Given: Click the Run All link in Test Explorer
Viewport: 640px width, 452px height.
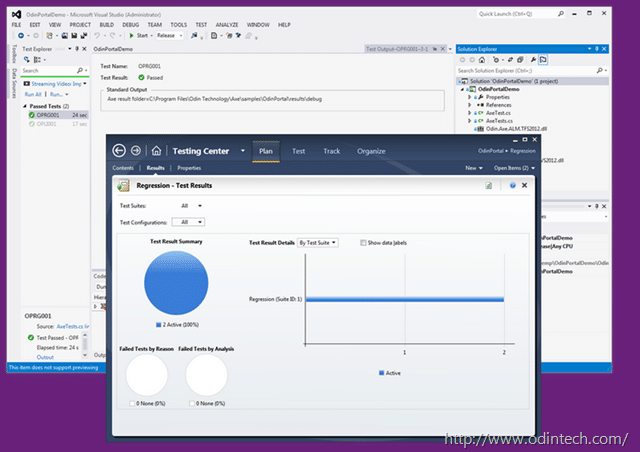Looking at the screenshot, I should 33,94.
